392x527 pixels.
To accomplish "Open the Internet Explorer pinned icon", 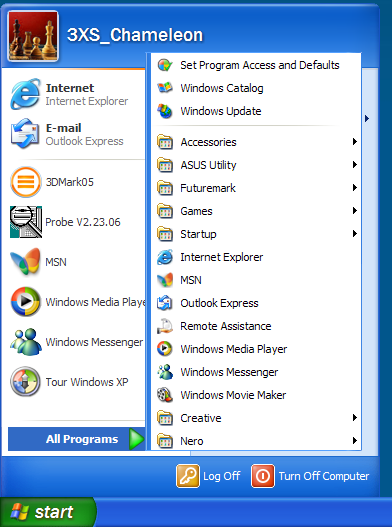I will (25, 94).
